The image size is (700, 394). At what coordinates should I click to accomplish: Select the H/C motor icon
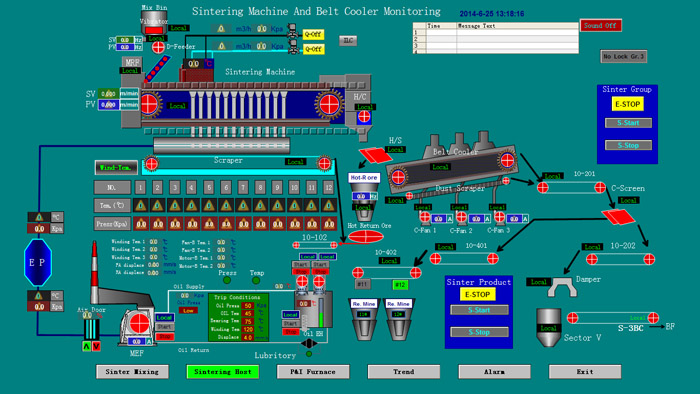[364, 117]
